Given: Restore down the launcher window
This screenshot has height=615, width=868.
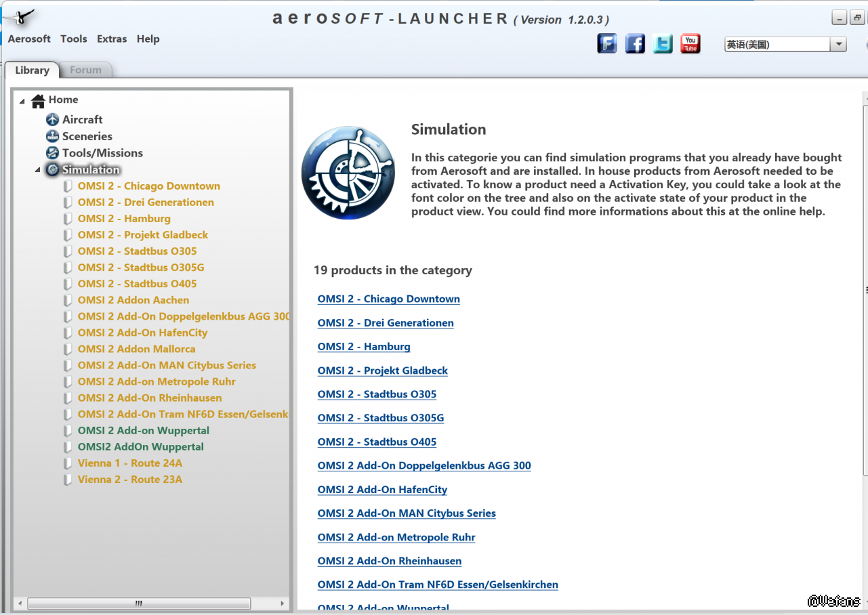Looking at the screenshot, I should click(856, 18).
